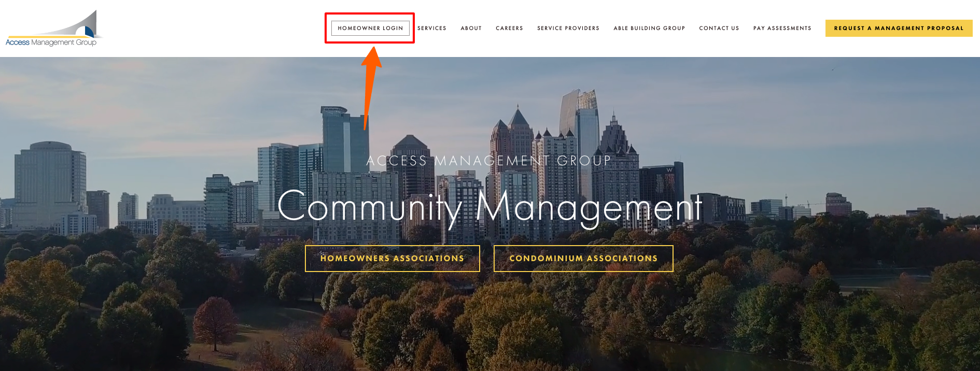
Task: Choose the Condominium Associations button
Action: 583,259
